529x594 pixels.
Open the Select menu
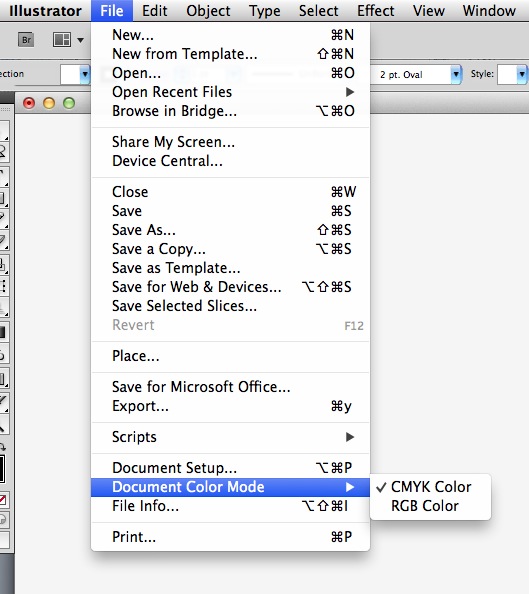click(318, 11)
